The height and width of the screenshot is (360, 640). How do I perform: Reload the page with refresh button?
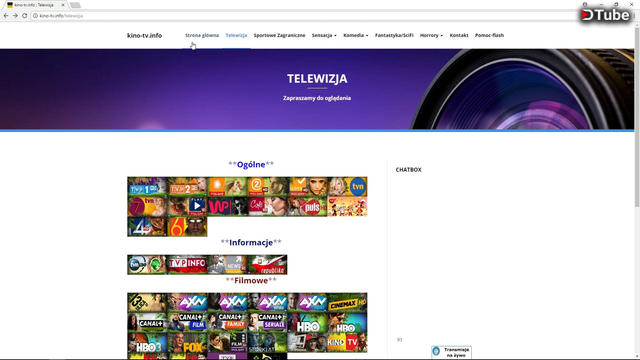click(24, 16)
